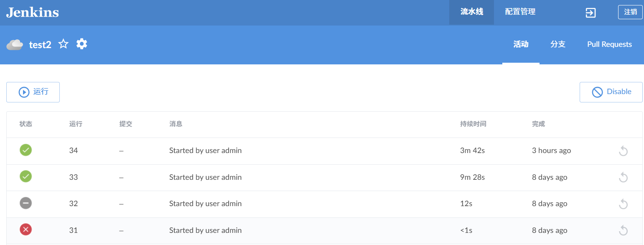Open test2 pipeline settings gear
The height and width of the screenshot is (245, 644).
tap(82, 44)
